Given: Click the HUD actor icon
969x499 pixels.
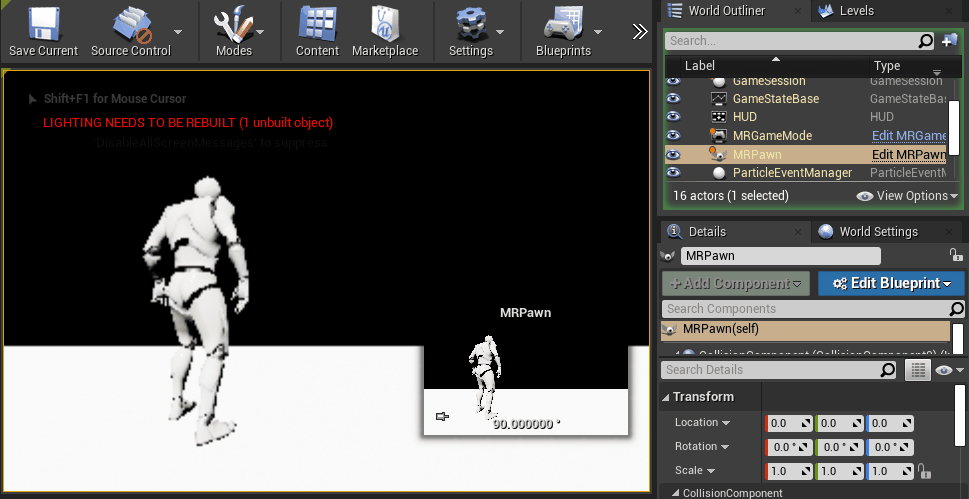Looking at the screenshot, I should 718,117.
